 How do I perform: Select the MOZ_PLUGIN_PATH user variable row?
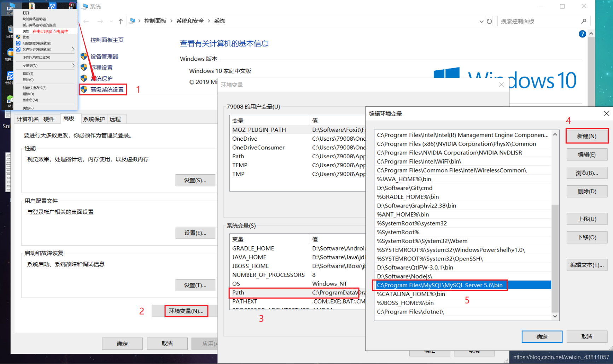298,130
